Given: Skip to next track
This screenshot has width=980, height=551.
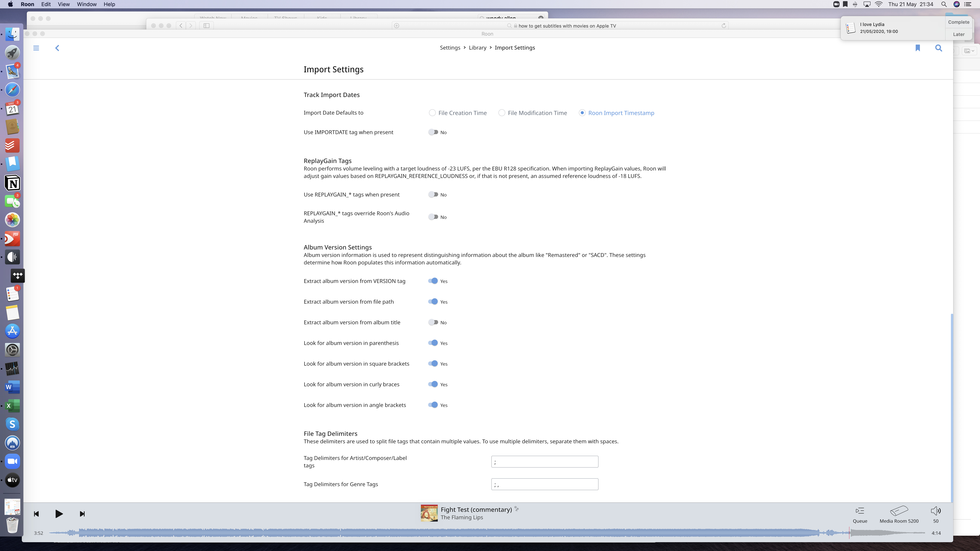Looking at the screenshot, I should click(82, 514).
